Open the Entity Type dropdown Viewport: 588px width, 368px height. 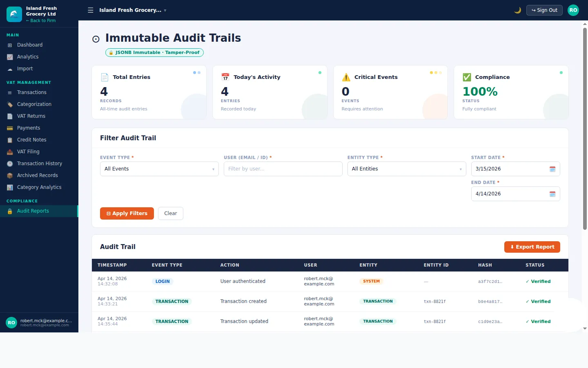[407, 169]
